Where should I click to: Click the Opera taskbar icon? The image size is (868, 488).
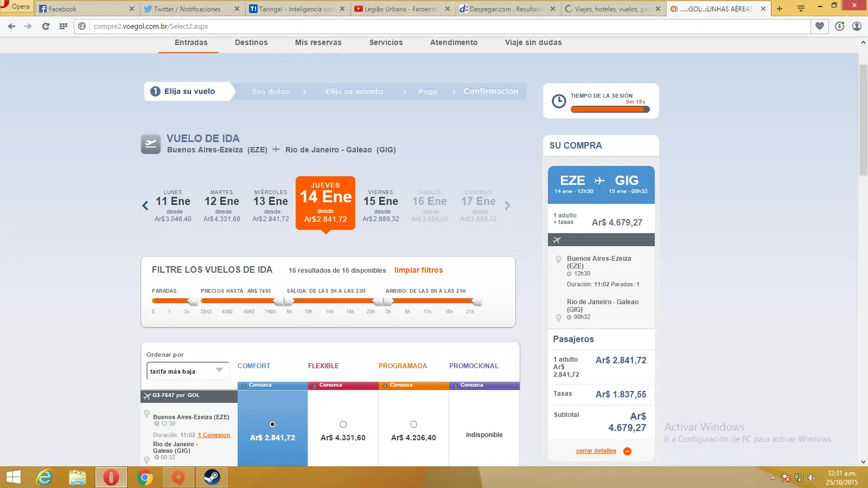111,477
